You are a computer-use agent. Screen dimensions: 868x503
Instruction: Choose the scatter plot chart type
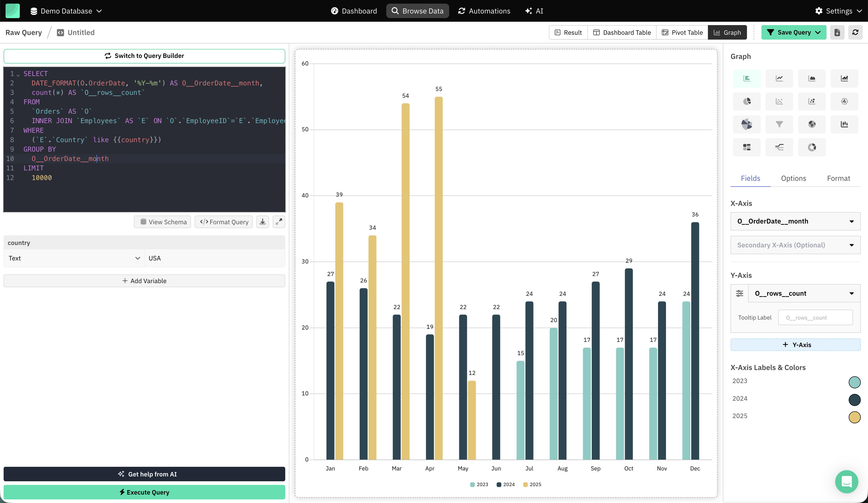[x=779, y=101]
